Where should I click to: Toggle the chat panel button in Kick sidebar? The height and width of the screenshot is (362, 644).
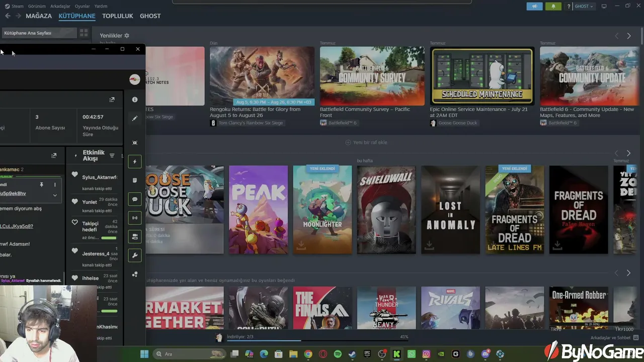(x=135, y=199)
